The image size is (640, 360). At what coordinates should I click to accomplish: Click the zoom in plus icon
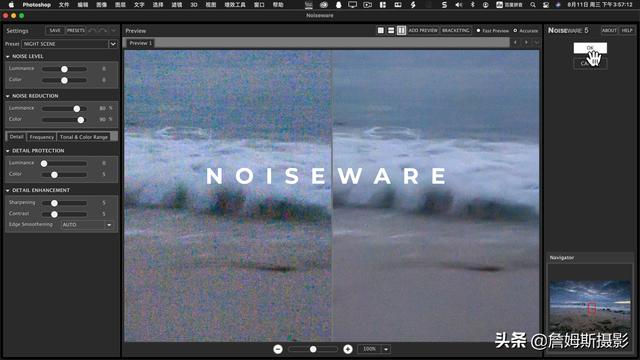[348, 349]
